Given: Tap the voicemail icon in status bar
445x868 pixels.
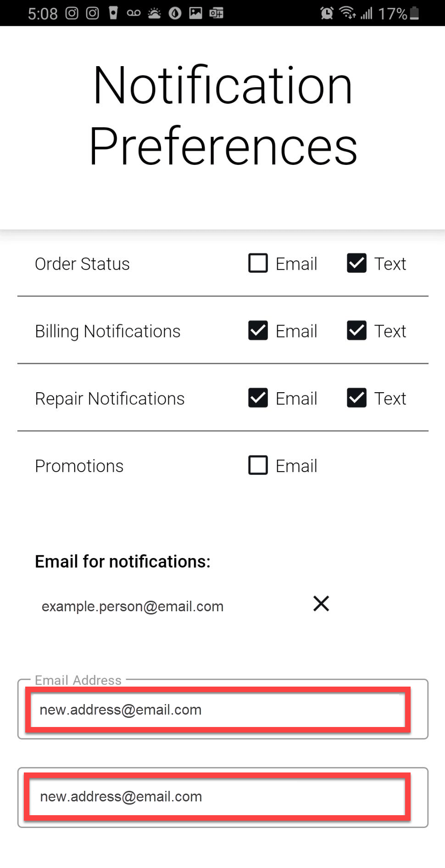Looking at the screenshot, I should tap(133, 13).
